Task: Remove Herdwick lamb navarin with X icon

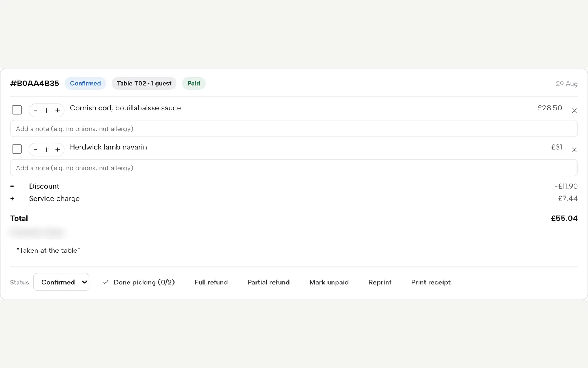Action: [574, 150]
